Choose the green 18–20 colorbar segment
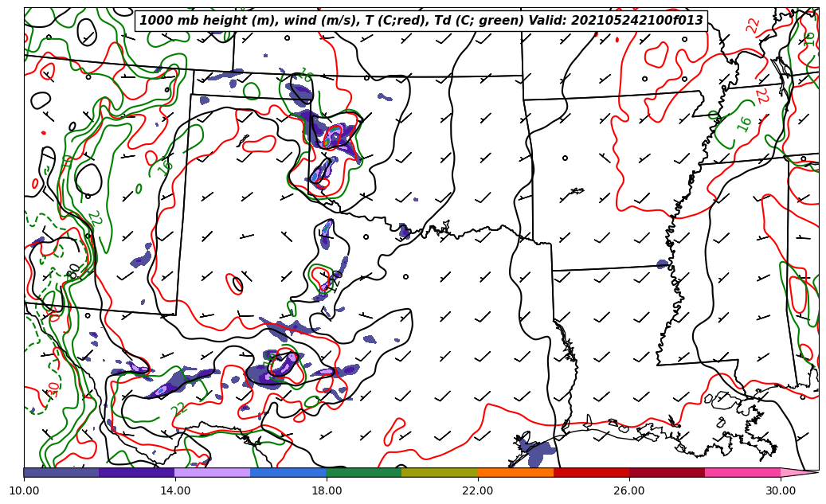 click(364, 472)
